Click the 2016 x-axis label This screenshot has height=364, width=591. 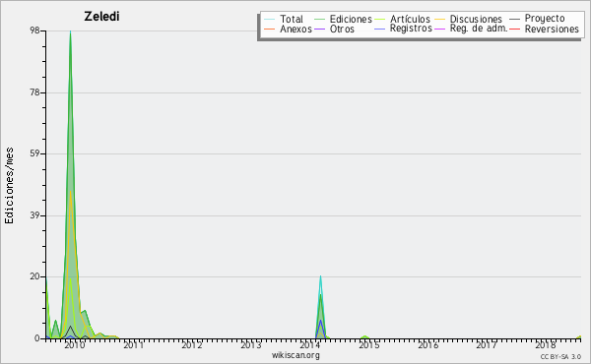coord(427,345)
